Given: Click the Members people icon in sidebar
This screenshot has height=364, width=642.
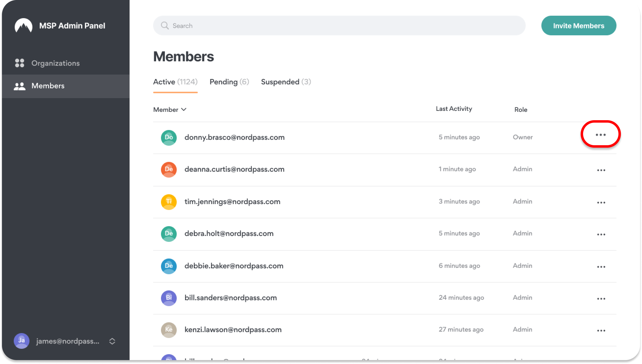Looking at the screenshot, I should coord(19,86).
